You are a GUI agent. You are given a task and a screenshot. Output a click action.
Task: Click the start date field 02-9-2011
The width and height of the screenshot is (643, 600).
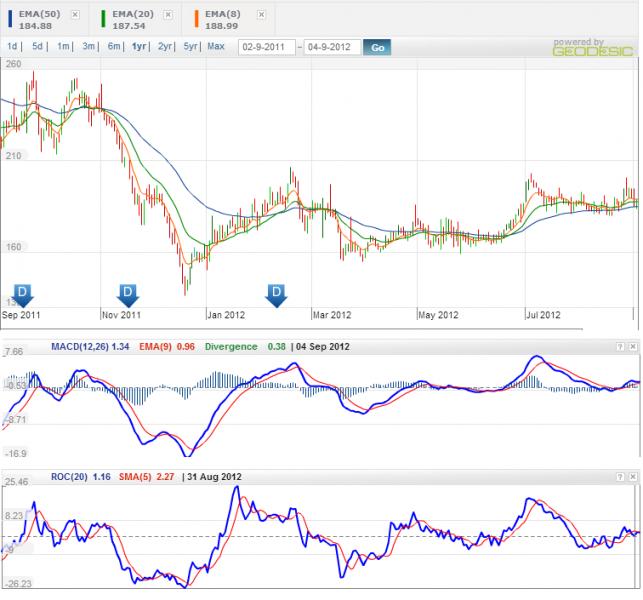coord(267,47)
